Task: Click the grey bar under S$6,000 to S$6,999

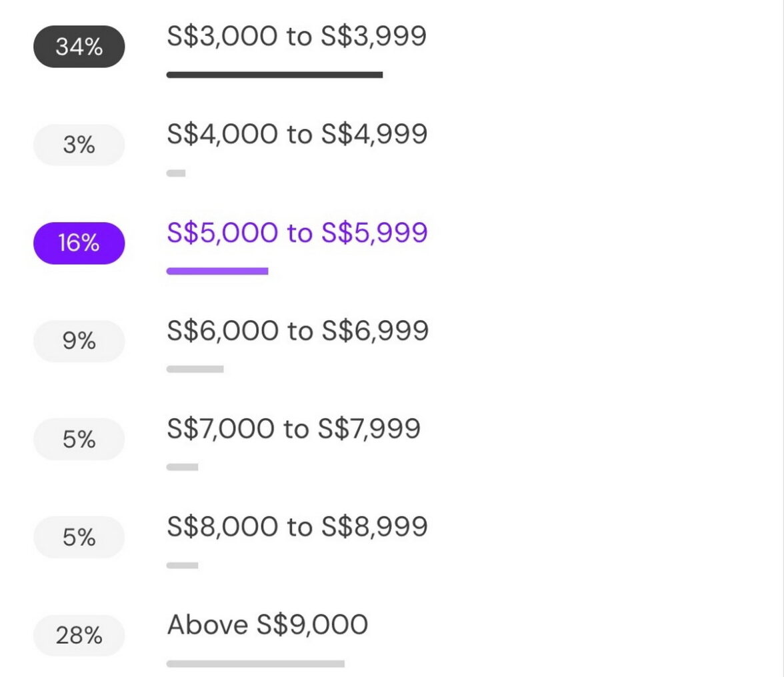Action: point(195,369)
